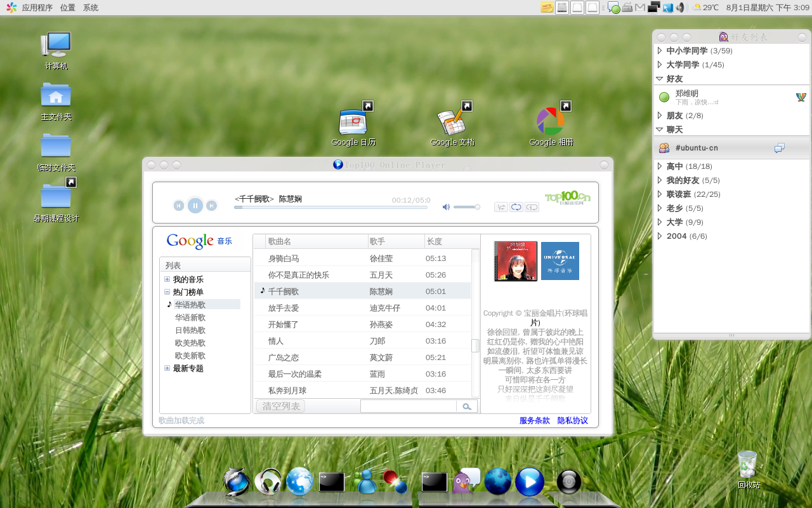Adjust the player volume slider
The width and height of the screenshot is (812, 508).
coord(467,207)
